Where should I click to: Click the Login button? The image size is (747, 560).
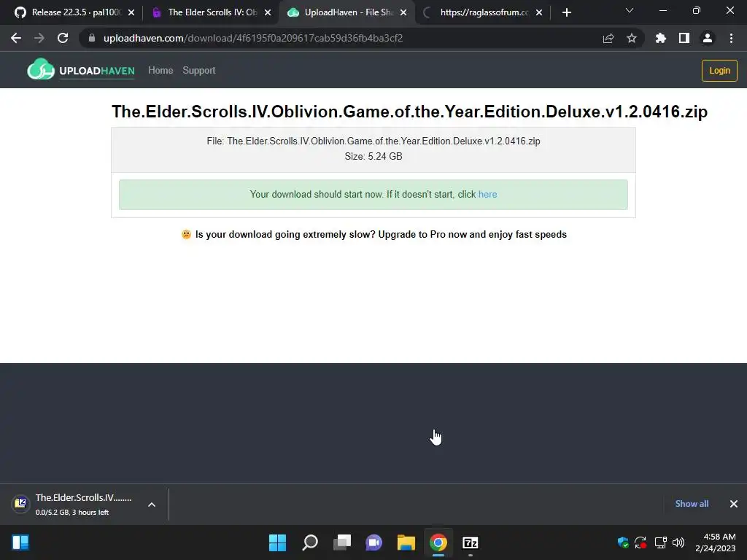[x=719, y=71]
